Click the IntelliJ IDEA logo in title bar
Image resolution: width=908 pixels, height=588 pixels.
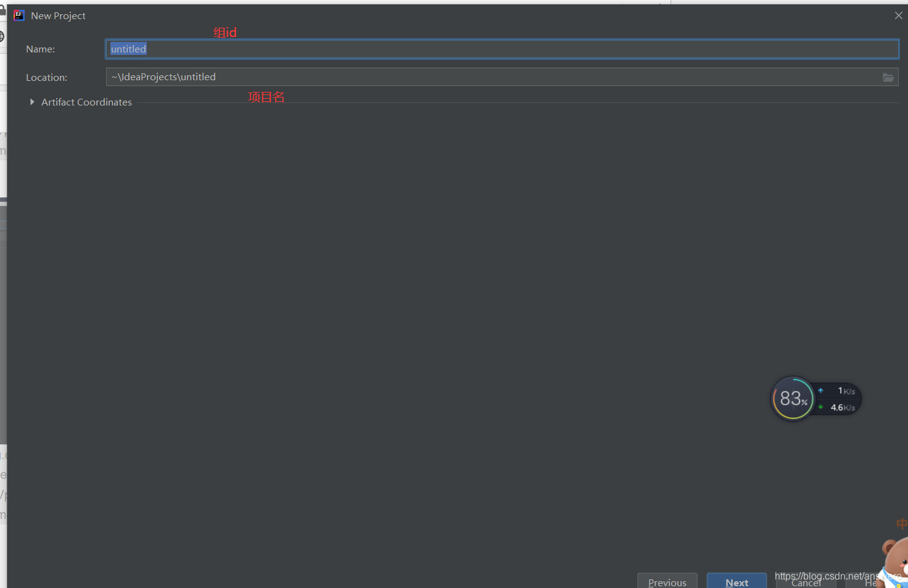click(x=19, y=15)
